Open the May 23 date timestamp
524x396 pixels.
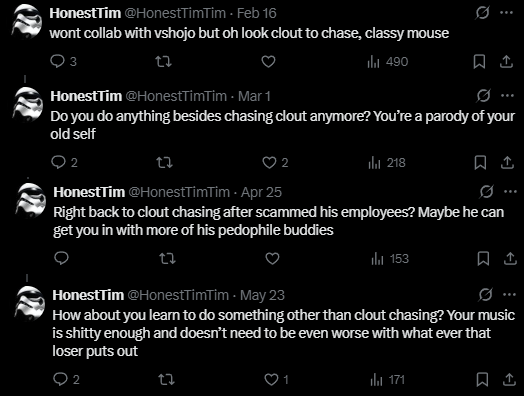[x=262, y=295]
